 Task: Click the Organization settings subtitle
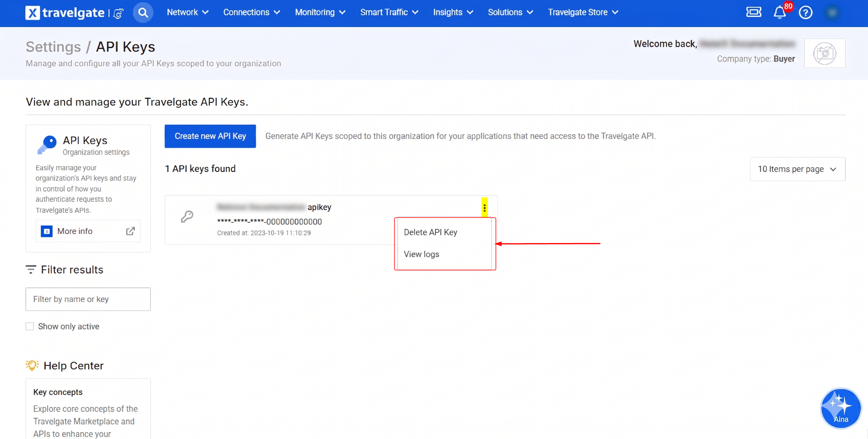(96, 152)
